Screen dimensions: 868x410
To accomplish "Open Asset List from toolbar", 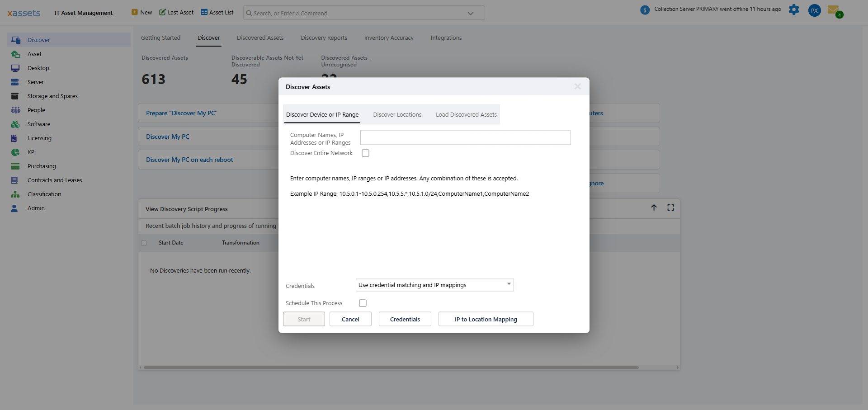I will tap(217, 12).
